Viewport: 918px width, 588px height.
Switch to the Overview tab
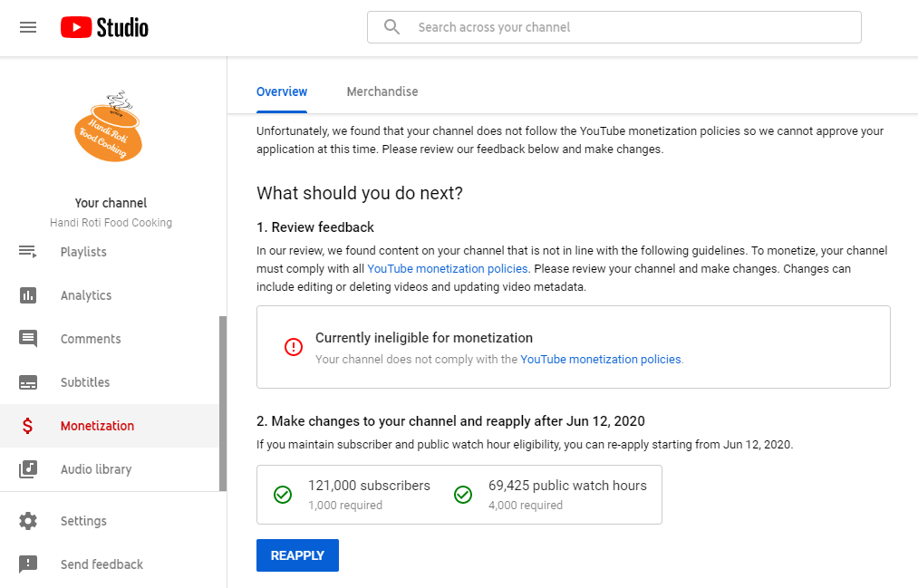pos(282,92)
